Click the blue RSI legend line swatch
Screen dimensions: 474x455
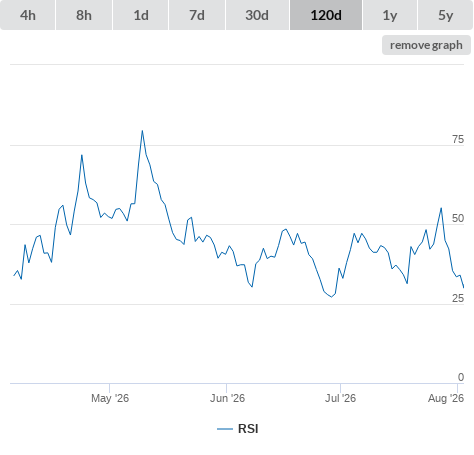coord(225,429)
